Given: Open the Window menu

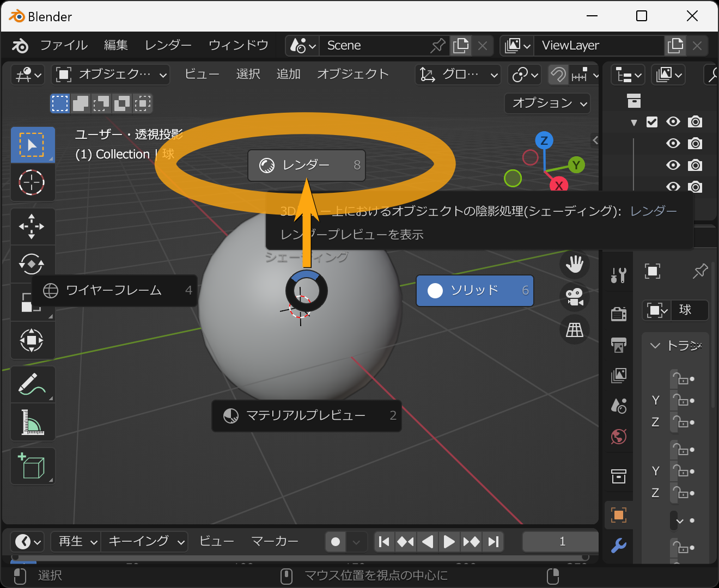Looking at the screenshot, I should coord(239,46).
